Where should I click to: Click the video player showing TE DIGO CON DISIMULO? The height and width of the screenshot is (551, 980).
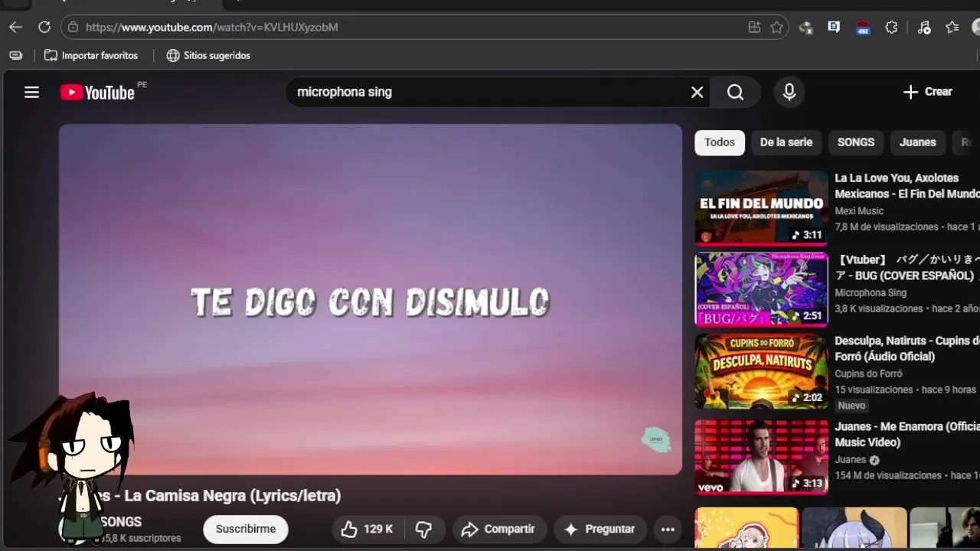[x=371, y=299]
